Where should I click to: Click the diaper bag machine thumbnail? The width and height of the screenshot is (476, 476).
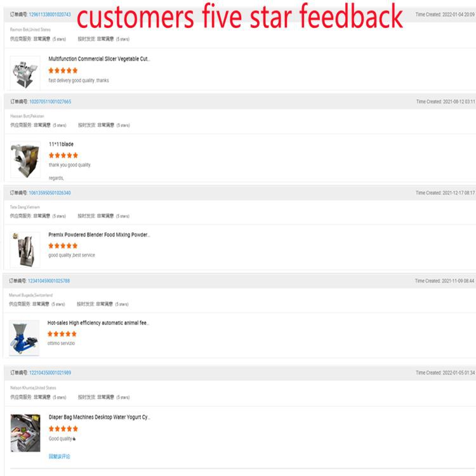point(25,432)
